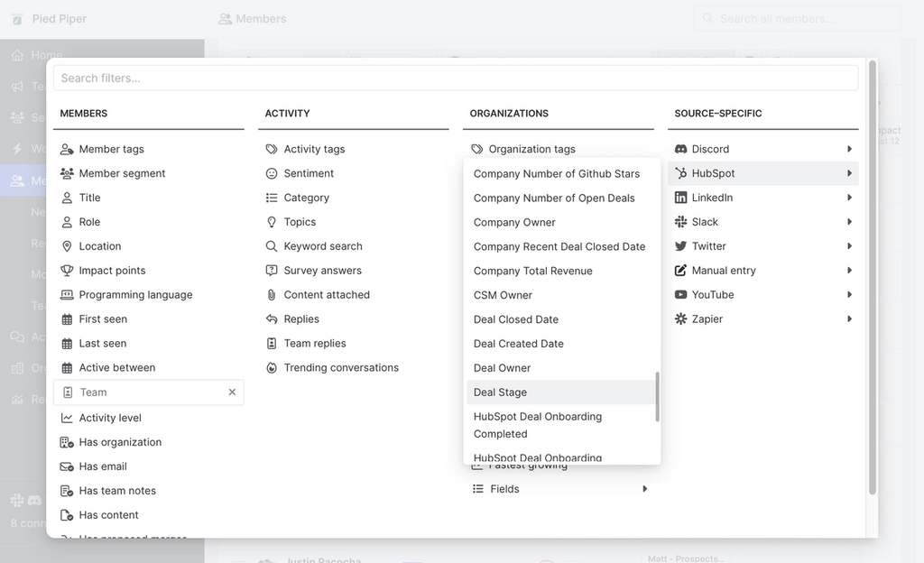Click the Search filters input field
Viewport: 924px width, 563px height.
(456, 78)
